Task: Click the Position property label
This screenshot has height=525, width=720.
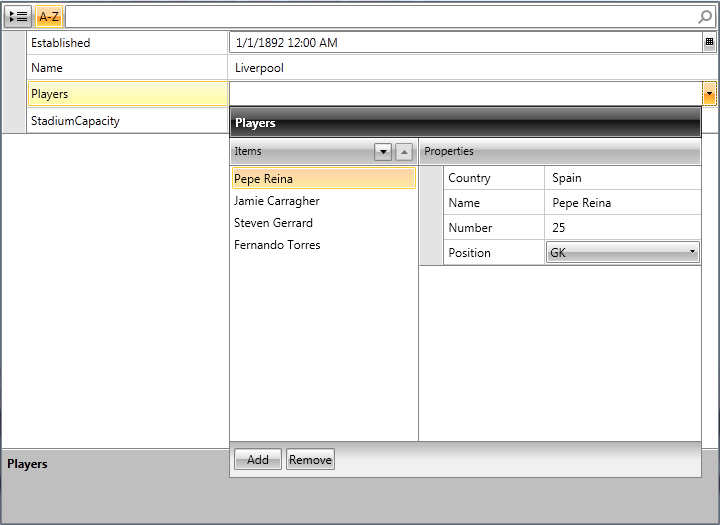Action: click(469, 253)
